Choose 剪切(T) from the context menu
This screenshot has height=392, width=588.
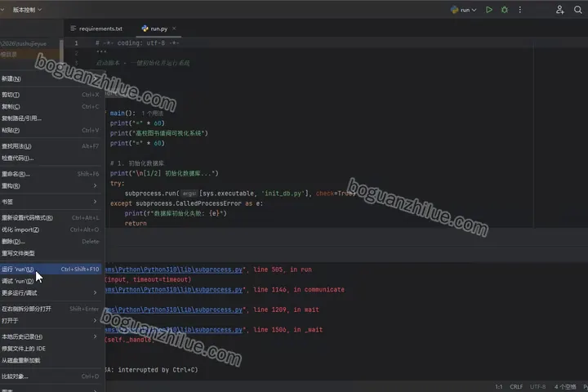(51, 95)
